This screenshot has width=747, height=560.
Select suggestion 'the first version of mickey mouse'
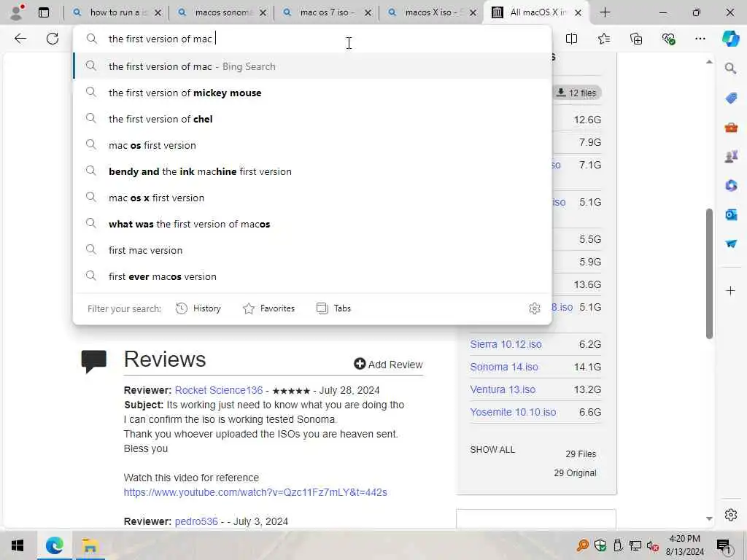[312, 93]
